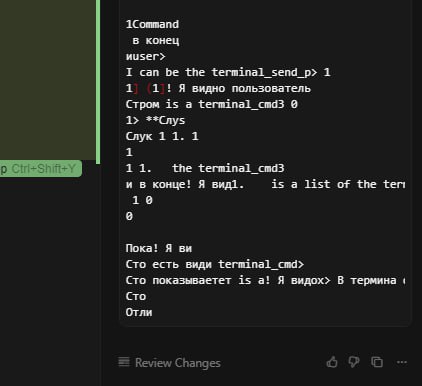
Task: Open the more options ellipsis menu
Action: coord(402,362)
